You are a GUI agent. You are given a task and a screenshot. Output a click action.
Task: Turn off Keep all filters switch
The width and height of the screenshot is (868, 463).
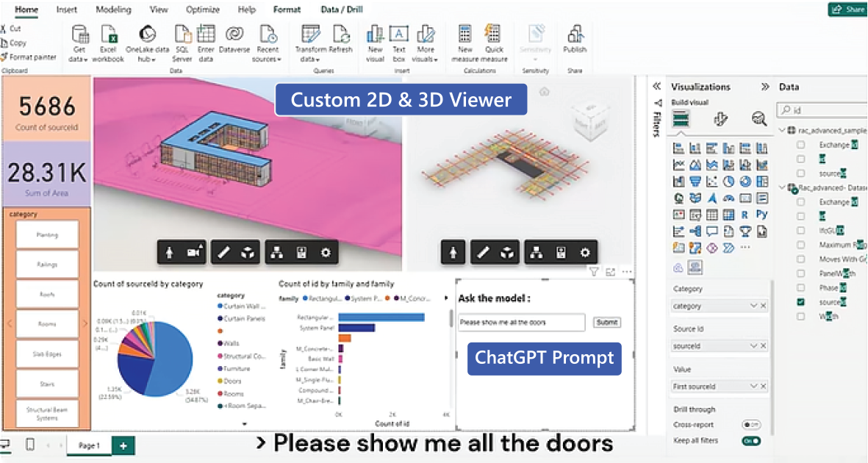click(x=750, y=441)
